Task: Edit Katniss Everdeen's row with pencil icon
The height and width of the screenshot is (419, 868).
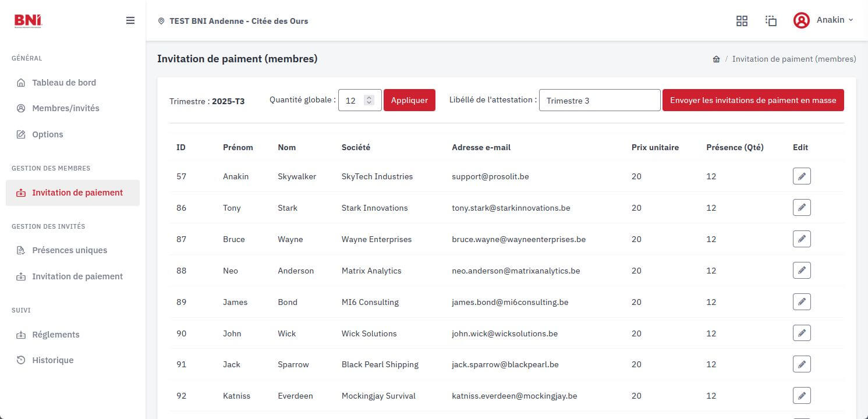Action: tap(802, 396)
